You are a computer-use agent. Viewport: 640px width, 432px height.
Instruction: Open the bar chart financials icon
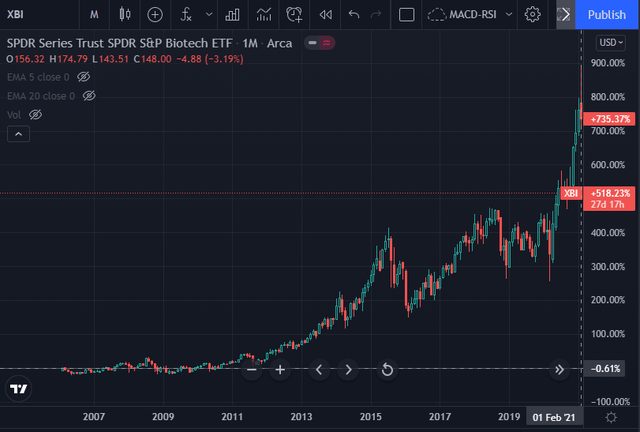[x=232, y=15]
